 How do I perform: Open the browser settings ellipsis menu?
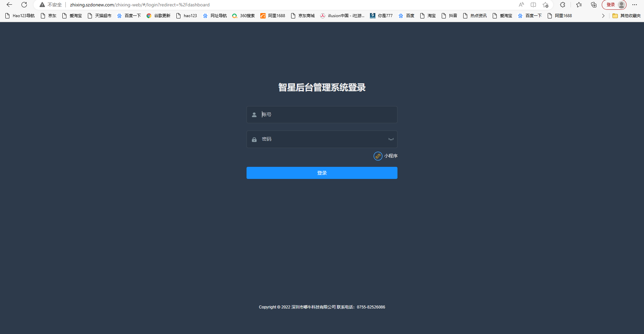635,5
